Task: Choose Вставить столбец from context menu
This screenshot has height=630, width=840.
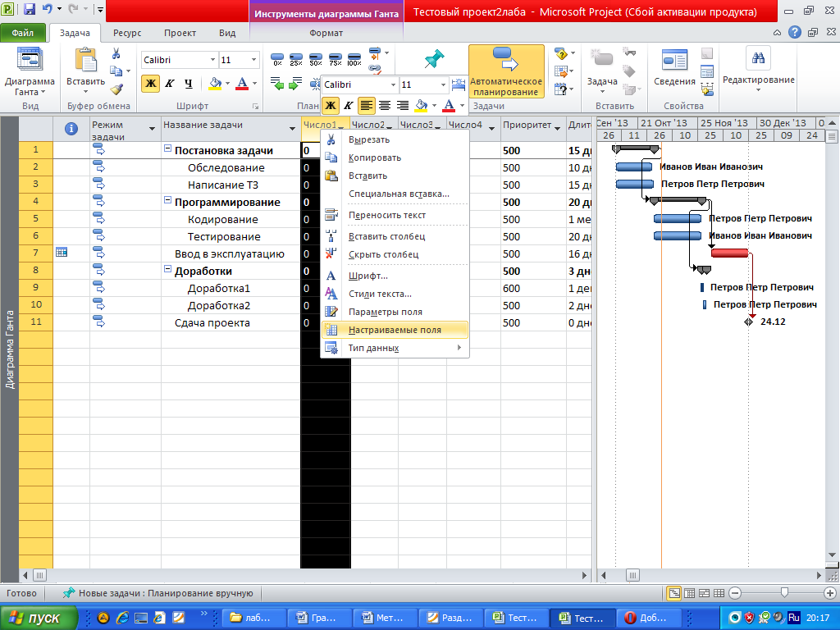Action: pyautogui.click(x=395, y=236)
